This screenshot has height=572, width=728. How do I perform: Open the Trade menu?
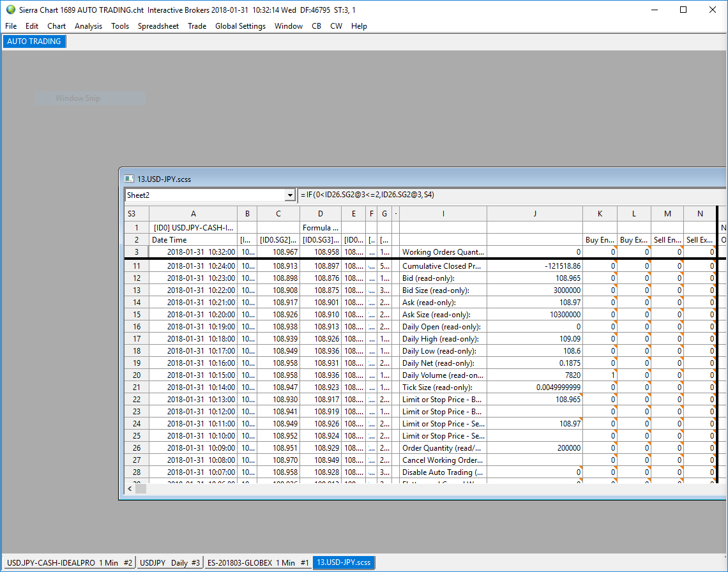[x=197, y=26]
